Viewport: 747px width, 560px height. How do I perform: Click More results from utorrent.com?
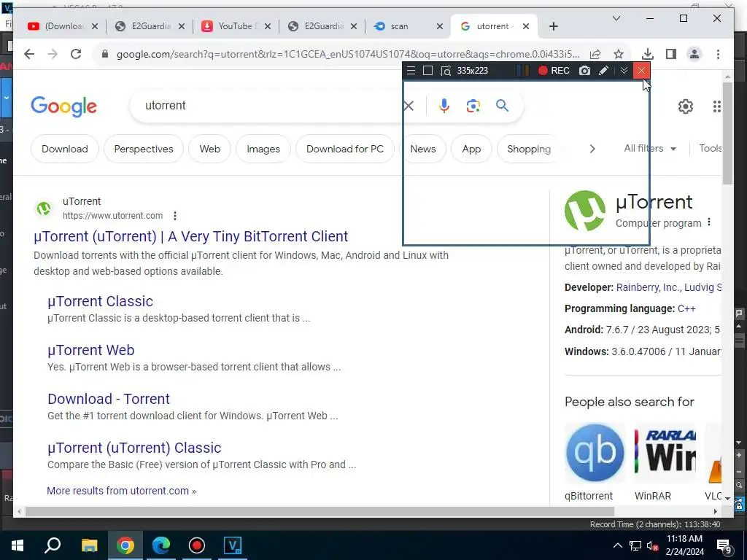(121, 491)
